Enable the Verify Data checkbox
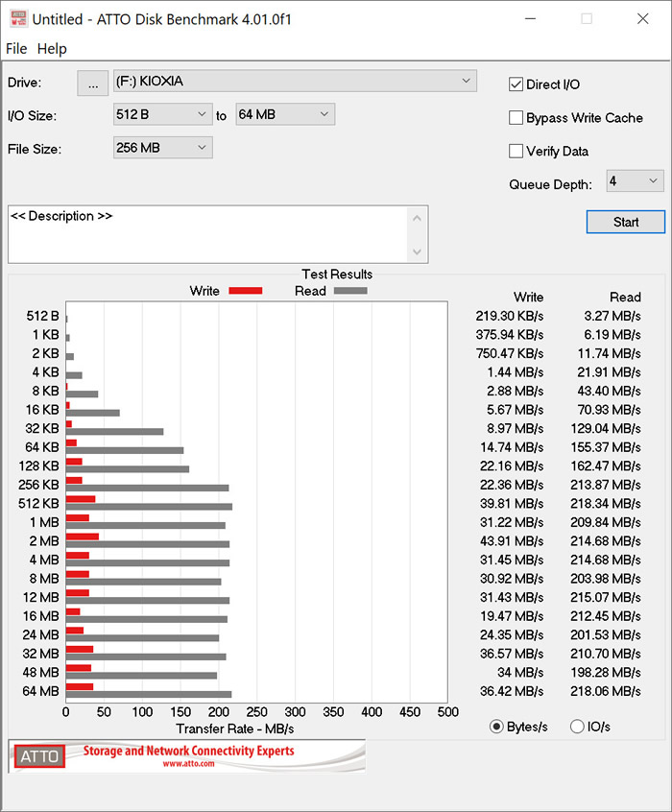The image size is (672, 812). [516, 151]
